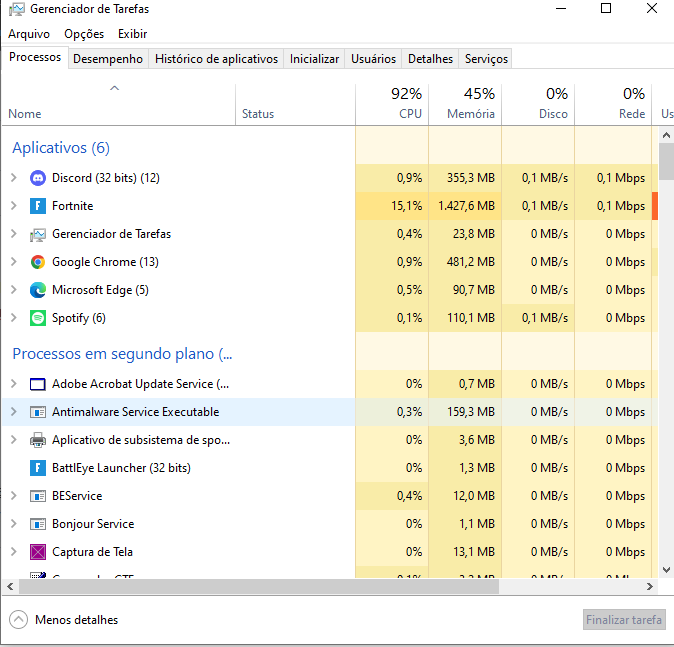The image size is (674, 647).
Task: Click Google Chrome memory value 481,2 MB
Action: [x=471, y=262]
